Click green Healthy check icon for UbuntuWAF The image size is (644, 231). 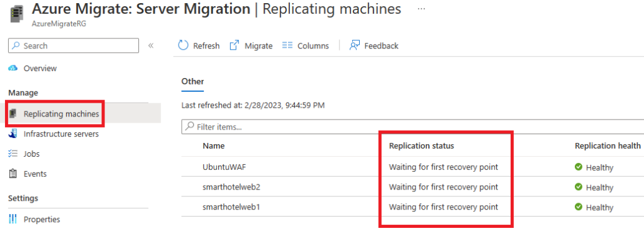tap(579, 167)
